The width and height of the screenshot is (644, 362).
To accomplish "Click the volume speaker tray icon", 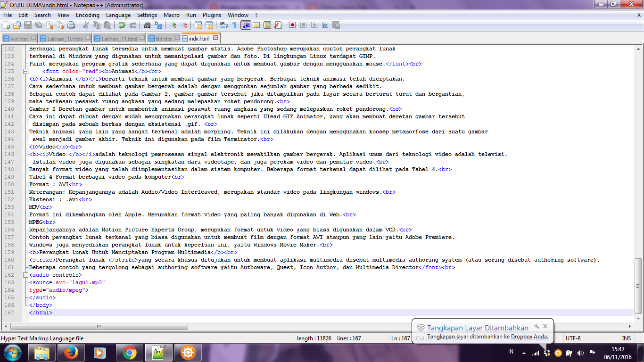I will pos(580,353).
